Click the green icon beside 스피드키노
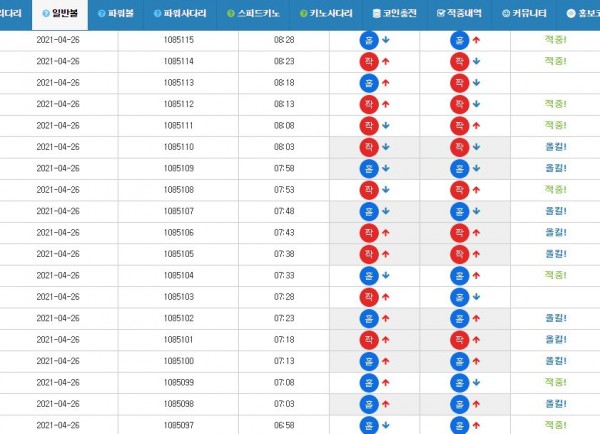600x434 pixels. 231,14
